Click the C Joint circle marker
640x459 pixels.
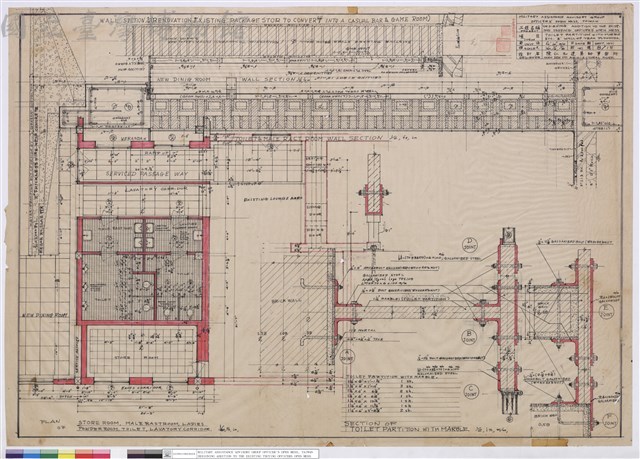point(471,392)
